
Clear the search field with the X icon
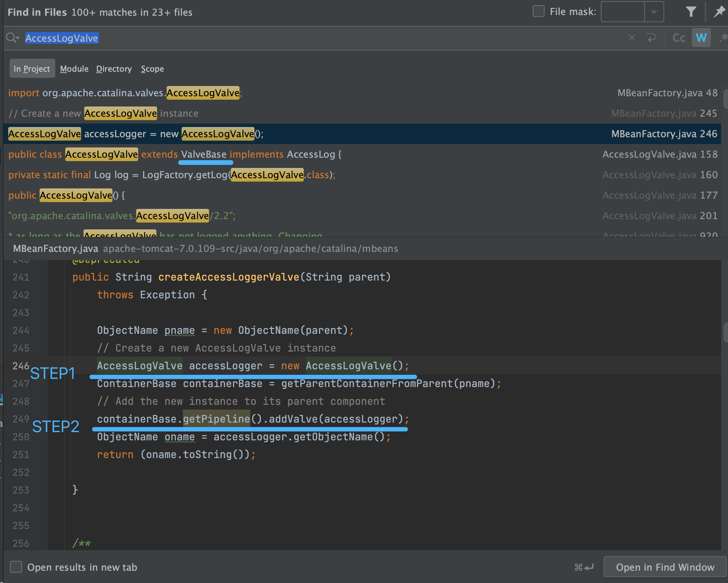pyautogui.click(x=632, y=38)
